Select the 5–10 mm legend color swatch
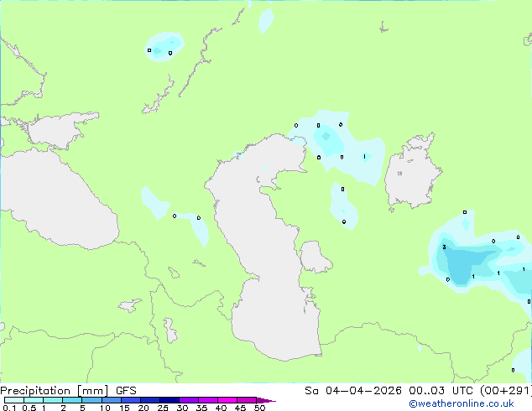The image size is (532, 411). pos(91,400)
